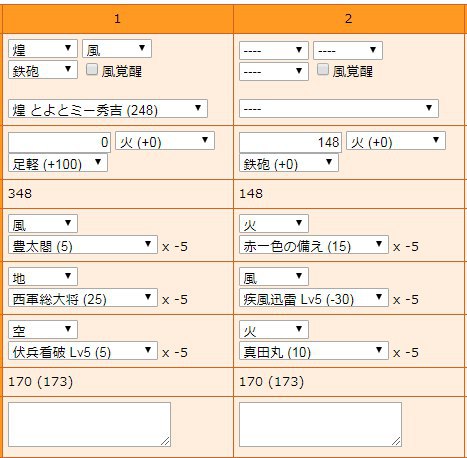Screen dimensions: 467x458
Task: Expand the 疾風迅雷 Lv5 (-30) dropdown
Action: click(314, 298)
